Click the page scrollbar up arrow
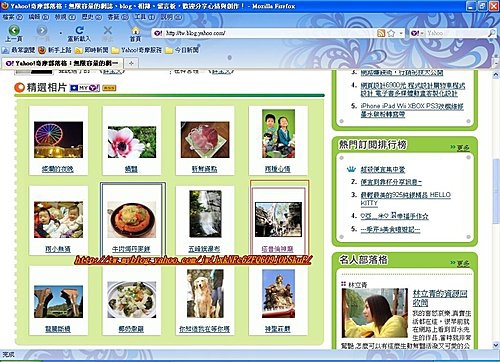Viewport: 500px width, 362px height. pos(496,75)
